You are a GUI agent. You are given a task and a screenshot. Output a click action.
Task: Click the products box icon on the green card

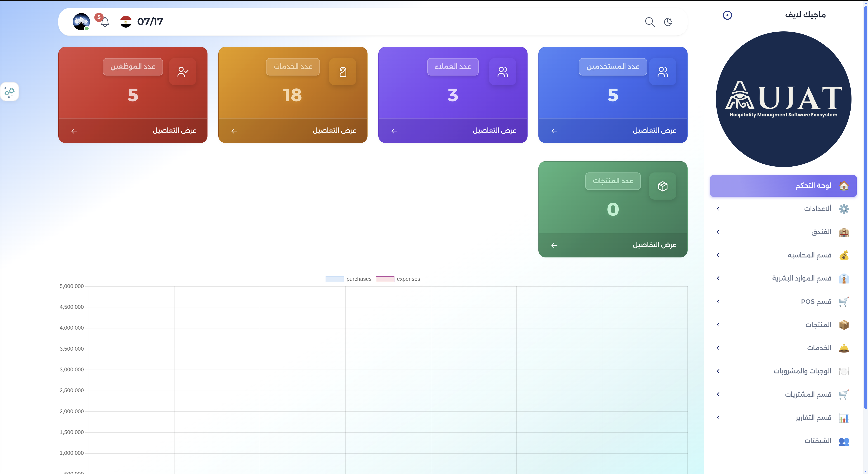point(663,186)
